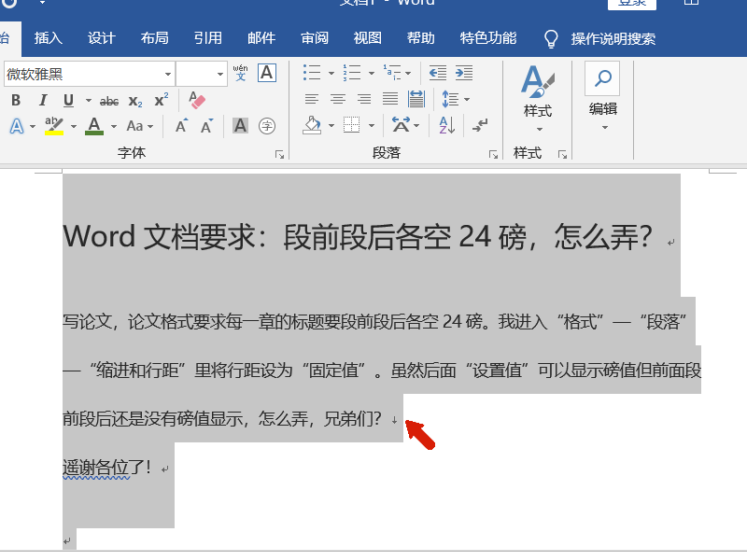Increase font size icon
The image size is (747, 560).
181,126
